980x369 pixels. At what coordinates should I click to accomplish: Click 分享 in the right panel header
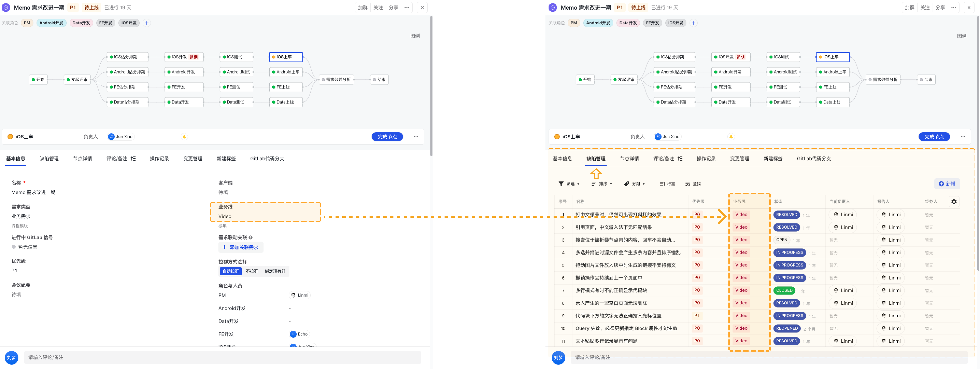(940, 8)
